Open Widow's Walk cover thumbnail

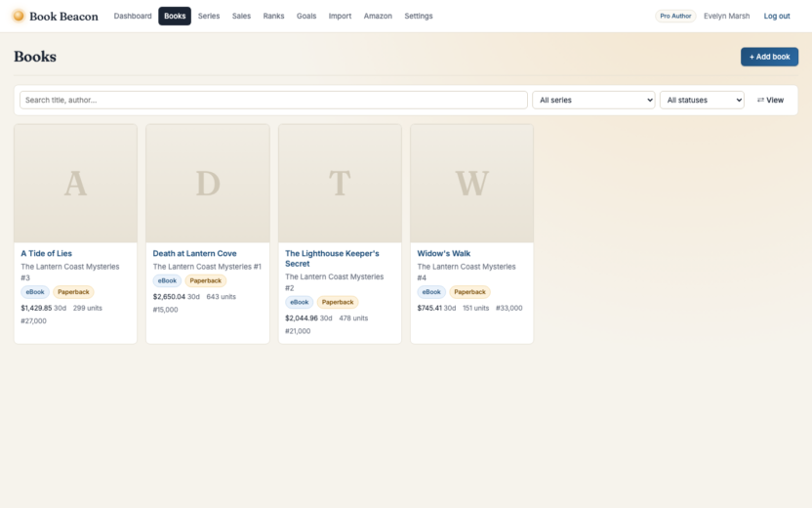tap(471, 184)
